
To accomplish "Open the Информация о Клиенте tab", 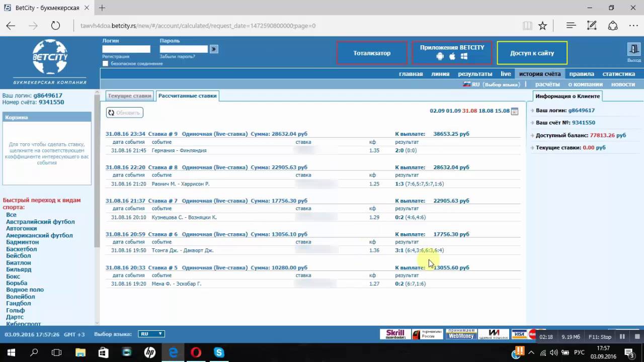I will pyautogui.click(x=567, y=96).
